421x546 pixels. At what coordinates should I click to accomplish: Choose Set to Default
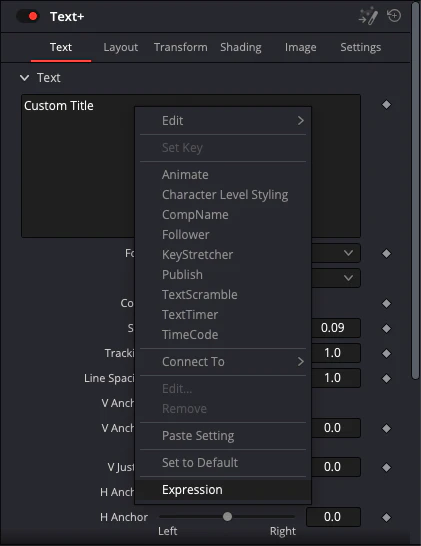(x=223, y=463)
